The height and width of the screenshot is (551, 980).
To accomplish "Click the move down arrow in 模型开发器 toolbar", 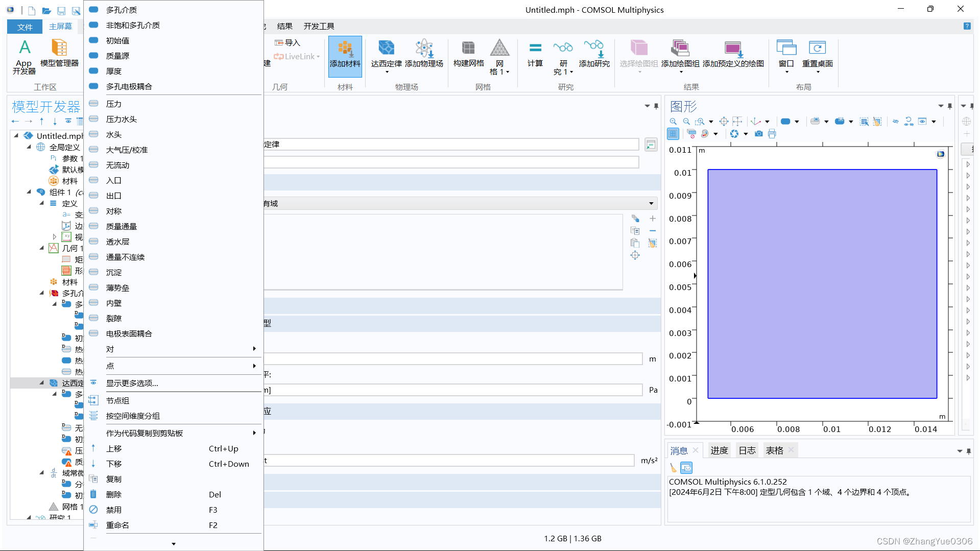I will [x=55, y=122].
